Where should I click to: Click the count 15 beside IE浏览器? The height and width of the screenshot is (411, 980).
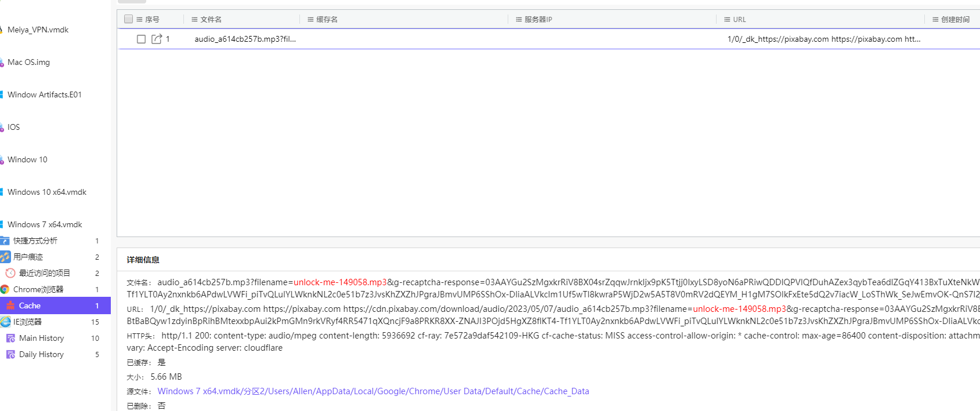point(95,322)
